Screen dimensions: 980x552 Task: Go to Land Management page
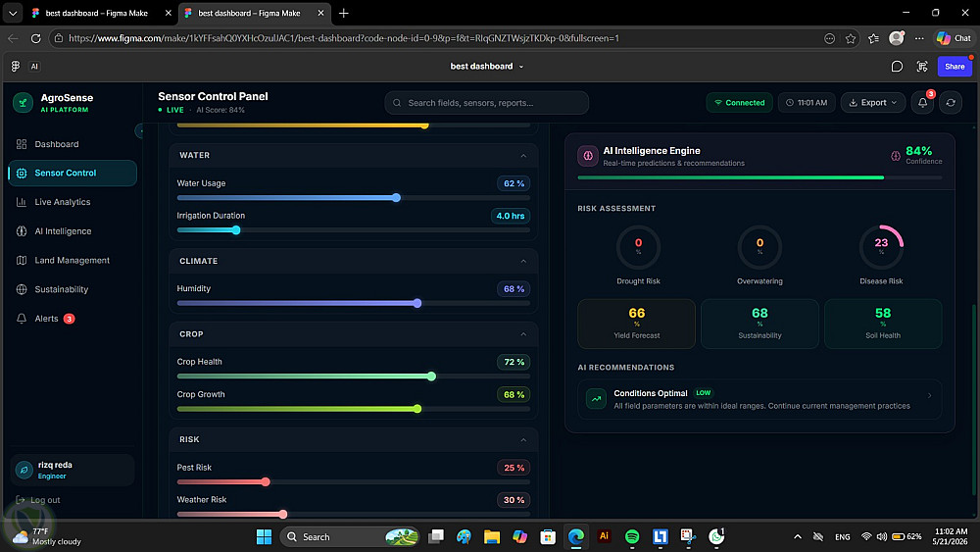tap(73, 260)
